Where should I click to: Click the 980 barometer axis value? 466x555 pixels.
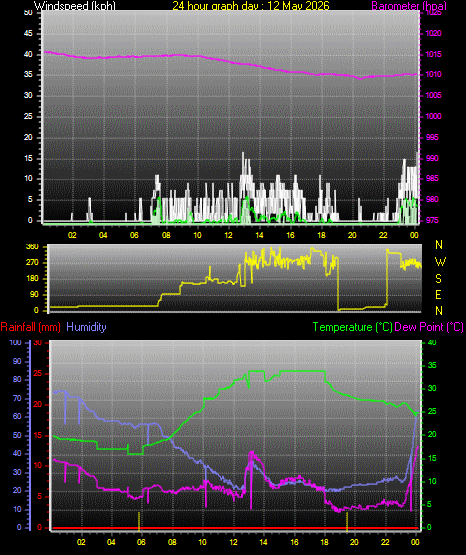coord(432,199)
